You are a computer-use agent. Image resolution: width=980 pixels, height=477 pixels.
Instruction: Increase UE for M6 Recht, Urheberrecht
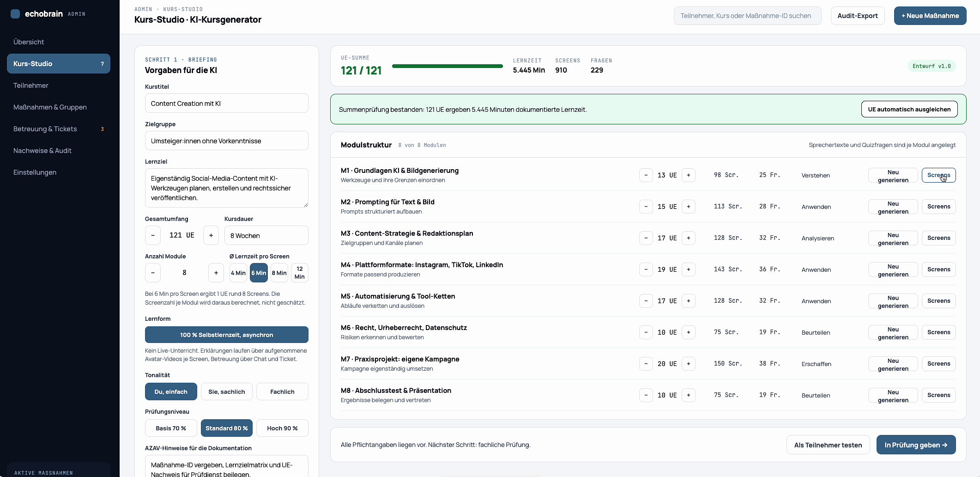point(689,332)
